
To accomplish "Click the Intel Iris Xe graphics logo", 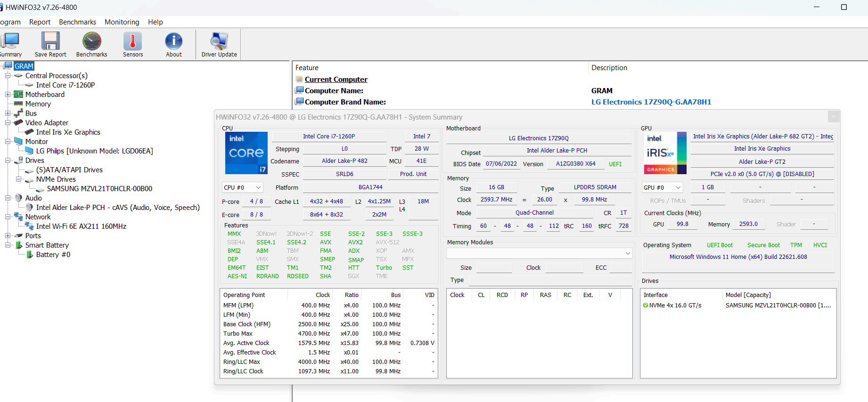I will [x=665, y=153].
